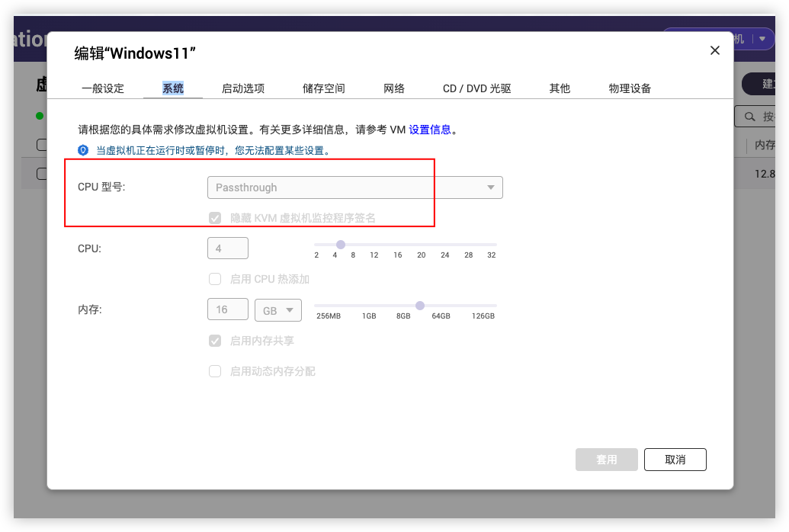Screen dimensions: 789x532
Task: Enable the 启用 CPU 热添加 checkbox
Action: (x=215, y=279)
